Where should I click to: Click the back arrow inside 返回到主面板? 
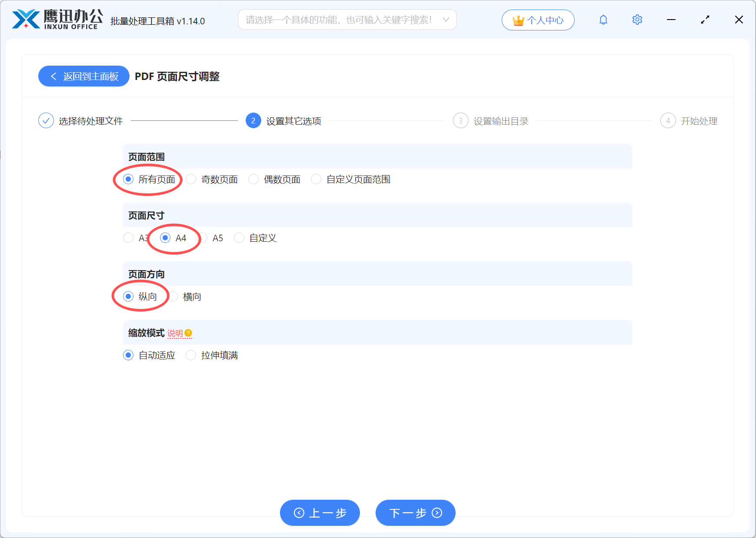[x=53, y=76]
